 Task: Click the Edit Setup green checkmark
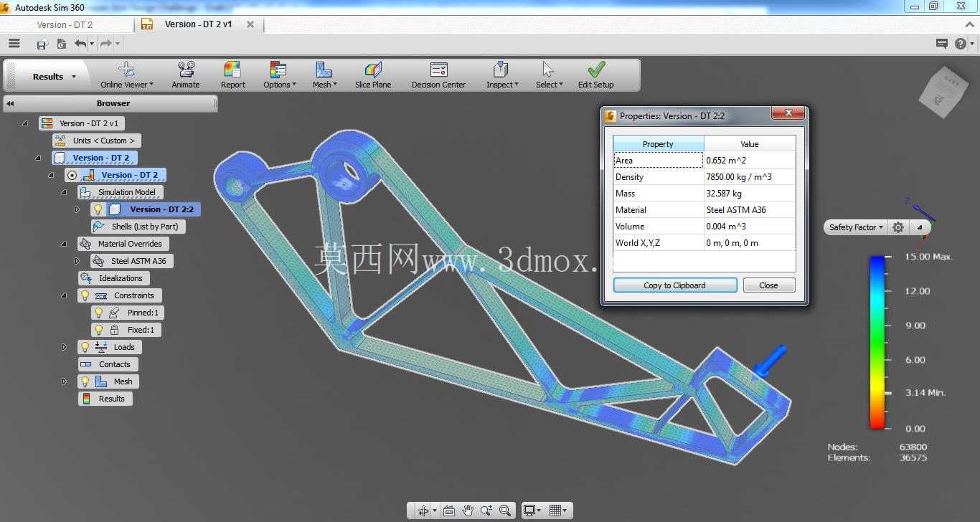point(596,70)
